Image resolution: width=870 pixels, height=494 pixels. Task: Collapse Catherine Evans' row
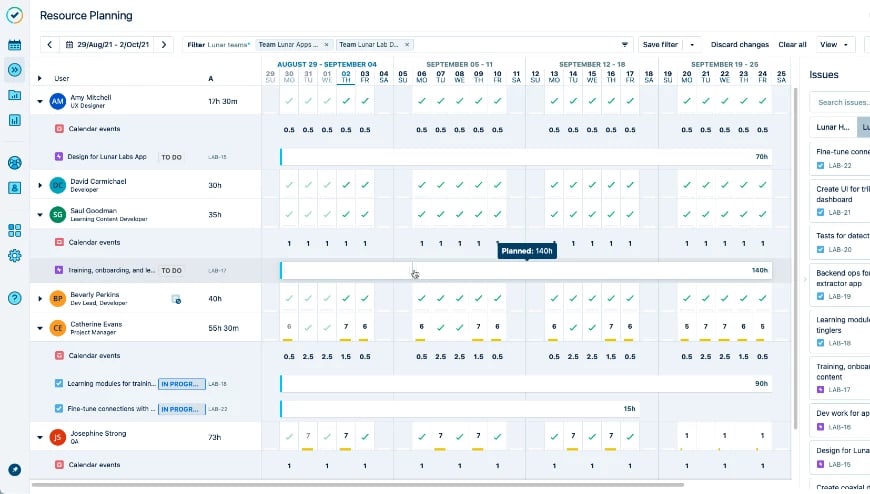point(40,328)
